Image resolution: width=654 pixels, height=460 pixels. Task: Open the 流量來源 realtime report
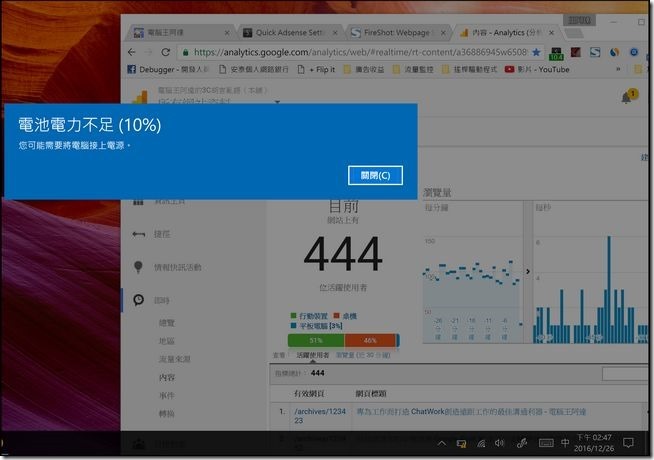174,359
